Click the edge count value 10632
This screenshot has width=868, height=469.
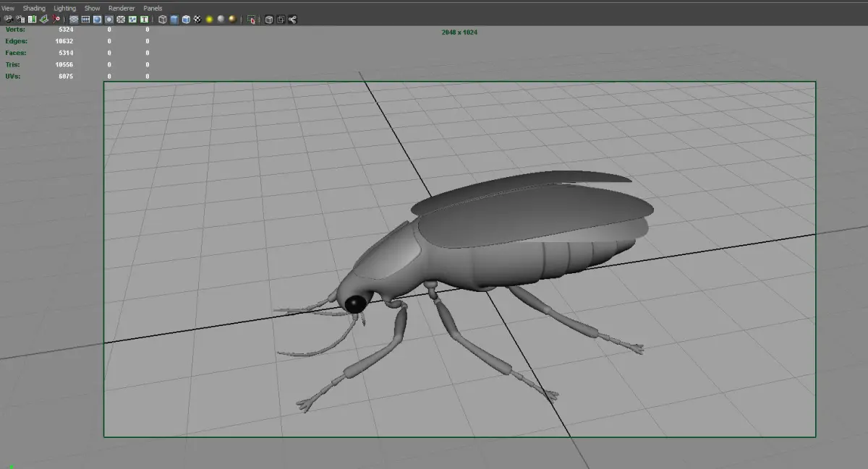tap(64, 41)
